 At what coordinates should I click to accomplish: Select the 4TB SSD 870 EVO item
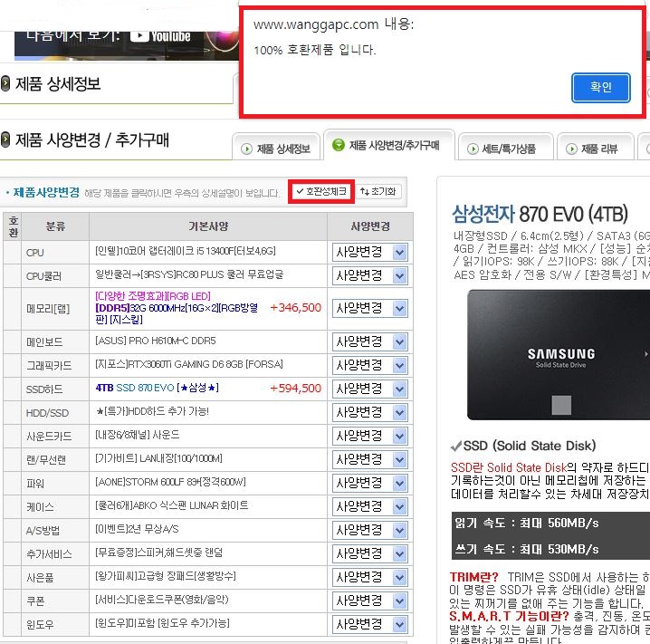158,388
